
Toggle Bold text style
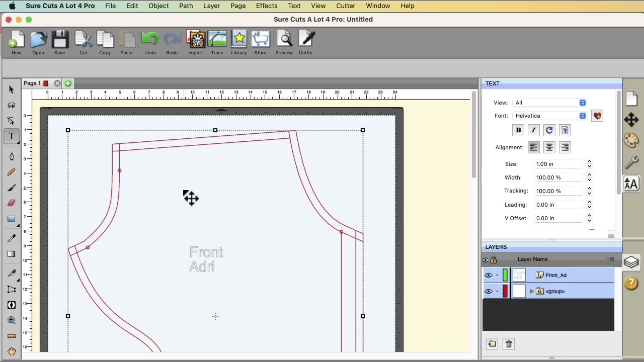coord(518,131)
